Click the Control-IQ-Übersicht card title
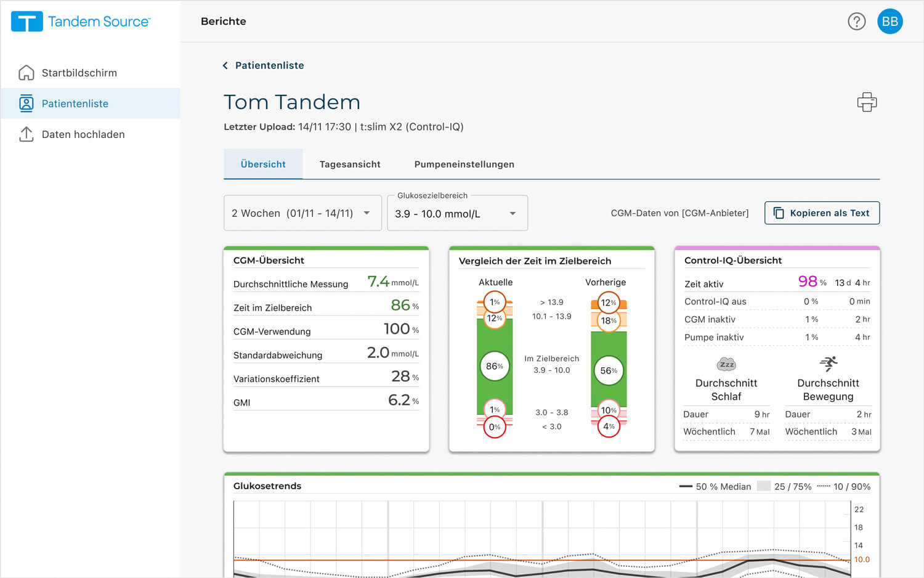This screenshot has height=578, width=924. point(733,260)
